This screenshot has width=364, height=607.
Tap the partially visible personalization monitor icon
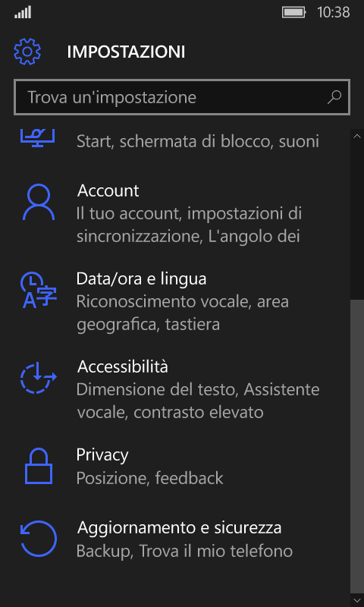coord(37,138)
